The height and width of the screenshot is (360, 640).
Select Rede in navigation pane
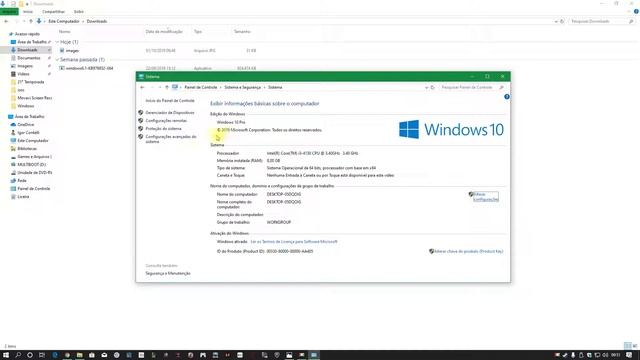click(x=22, y=181)
